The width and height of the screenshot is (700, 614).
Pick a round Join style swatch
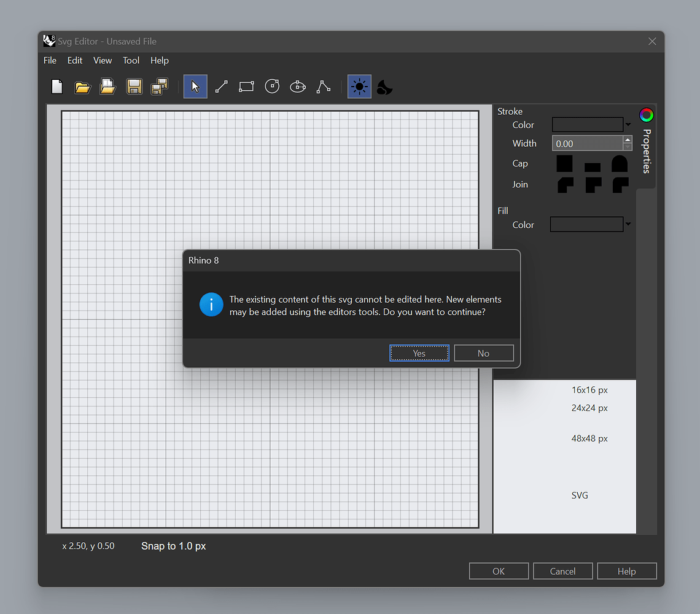click(620, 186)
